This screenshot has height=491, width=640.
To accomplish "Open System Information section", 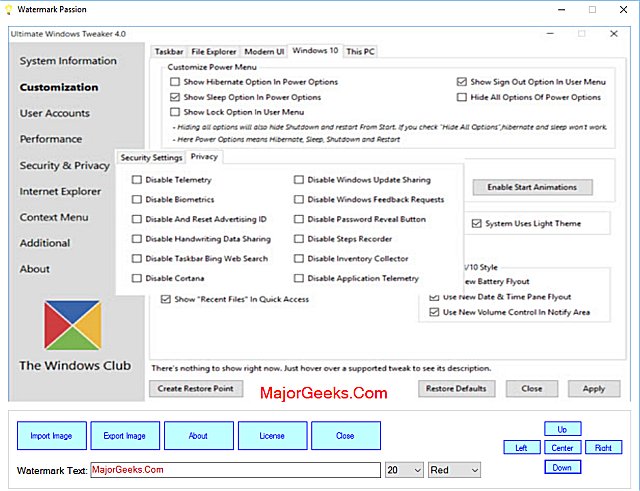I will (68, 61).
